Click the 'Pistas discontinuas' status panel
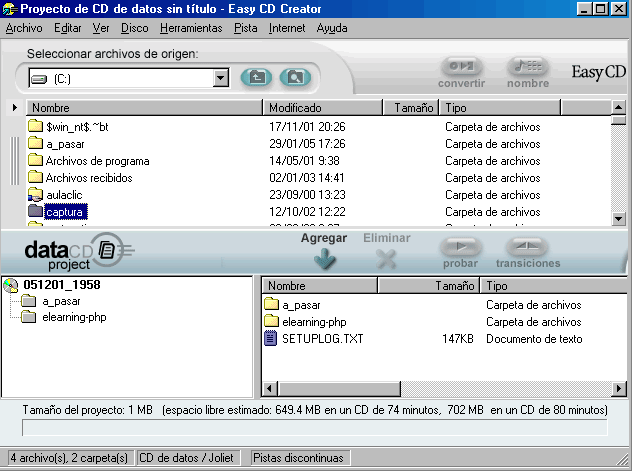 click(x=300, y=458)
